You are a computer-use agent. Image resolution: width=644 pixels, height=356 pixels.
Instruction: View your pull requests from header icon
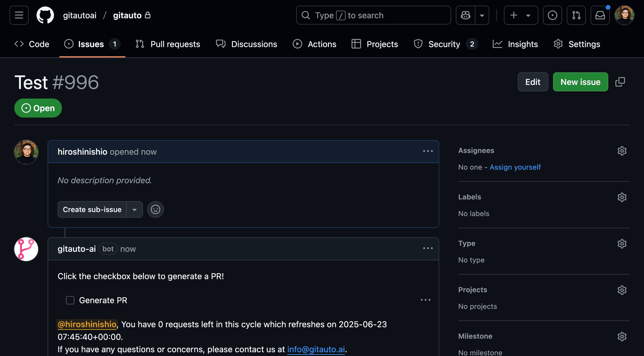pos(576,15)
